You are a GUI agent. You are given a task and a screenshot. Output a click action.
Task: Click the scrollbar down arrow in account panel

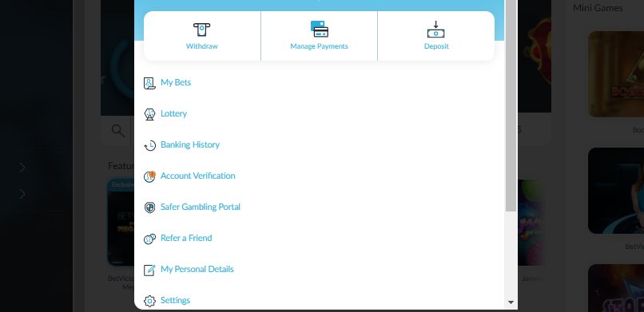click(x=511, y=302)
